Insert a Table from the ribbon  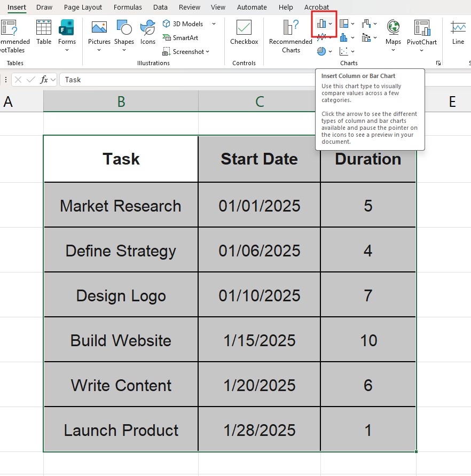(44, 33)
